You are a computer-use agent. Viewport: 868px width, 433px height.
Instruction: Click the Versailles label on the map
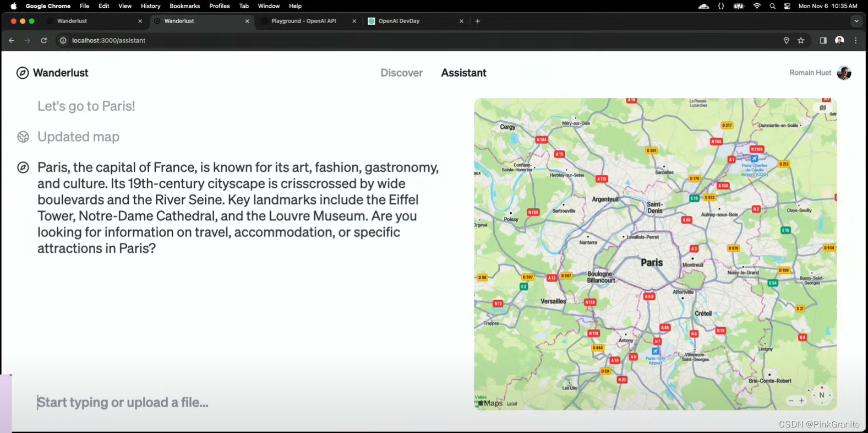pos(553,301)
